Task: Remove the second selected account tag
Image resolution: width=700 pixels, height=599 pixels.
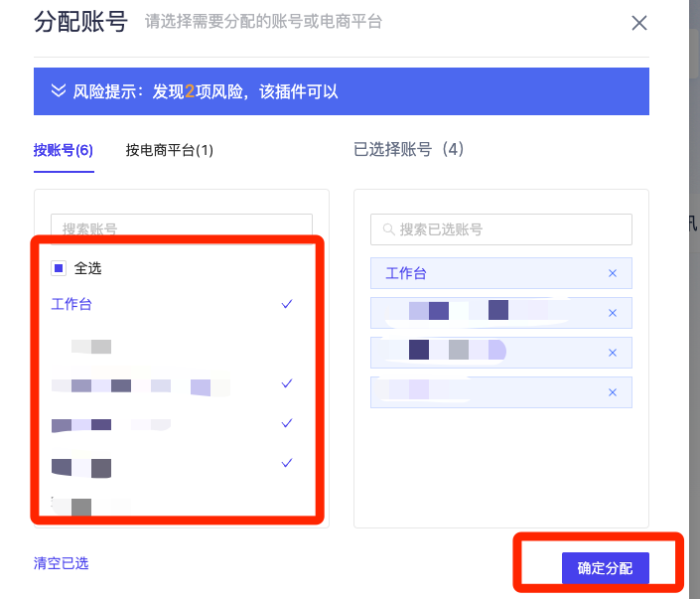Action: tap(612, 313)
